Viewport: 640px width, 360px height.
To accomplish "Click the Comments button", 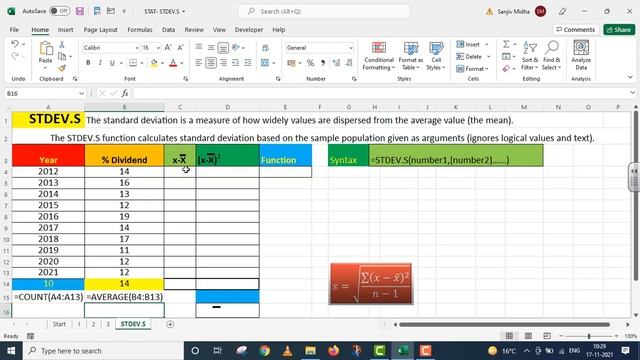I will tap(576, 30).
